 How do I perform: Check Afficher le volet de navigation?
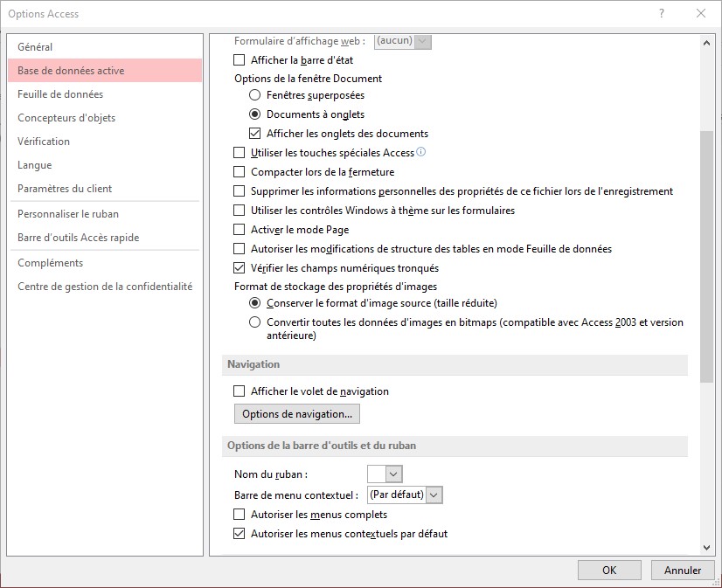click(240, 391)
